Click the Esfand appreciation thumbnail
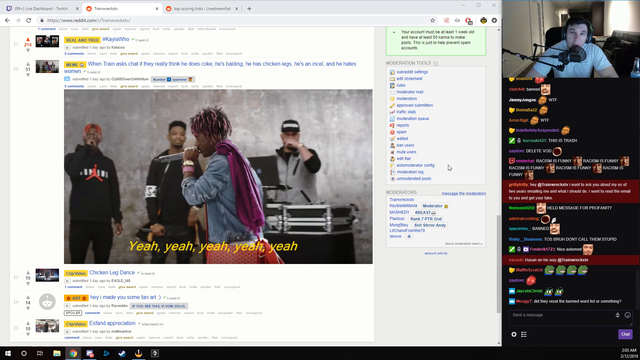The image size is (640, 360). tap(47, 326)
